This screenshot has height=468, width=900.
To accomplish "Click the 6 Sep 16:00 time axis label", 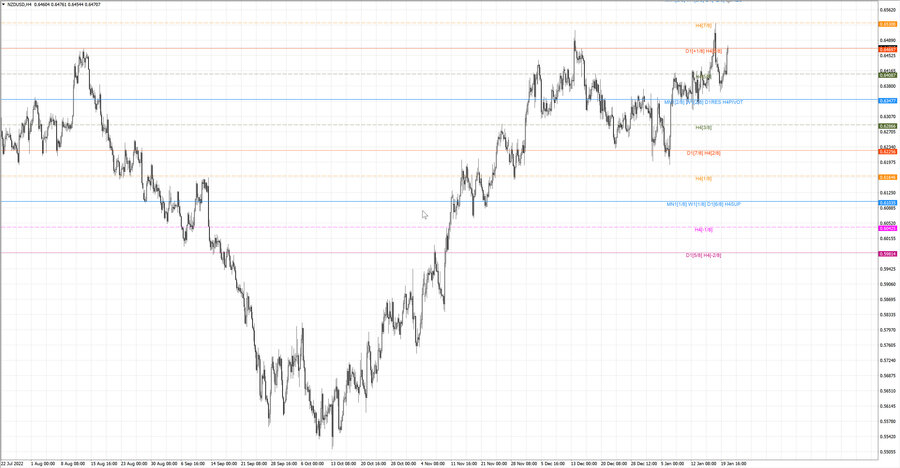I will pyautogui.click(x=193, y=463).
